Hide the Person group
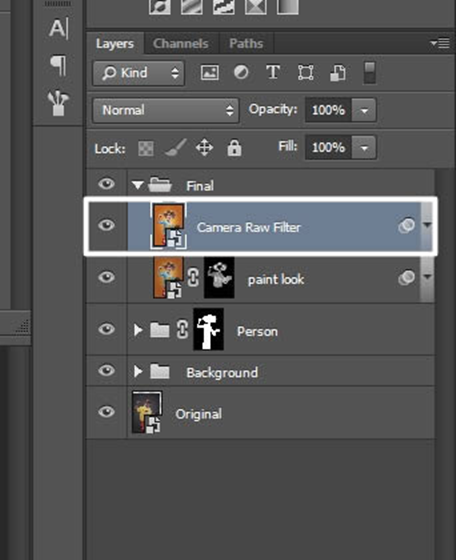The image size is (456, 560). coord(106,329)
